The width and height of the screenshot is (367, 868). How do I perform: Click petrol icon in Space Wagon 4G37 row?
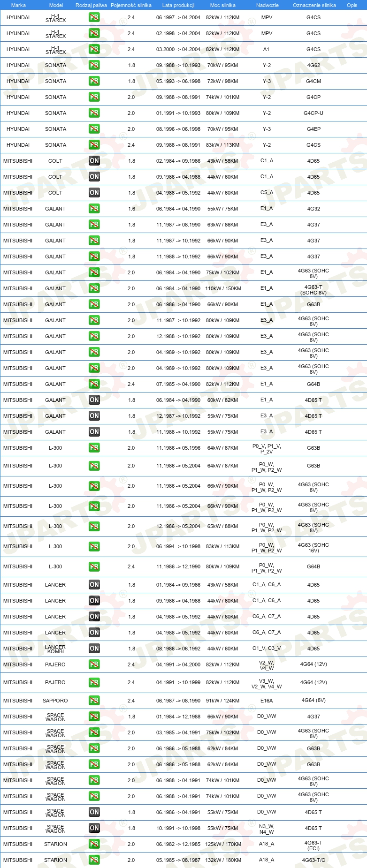94,717
